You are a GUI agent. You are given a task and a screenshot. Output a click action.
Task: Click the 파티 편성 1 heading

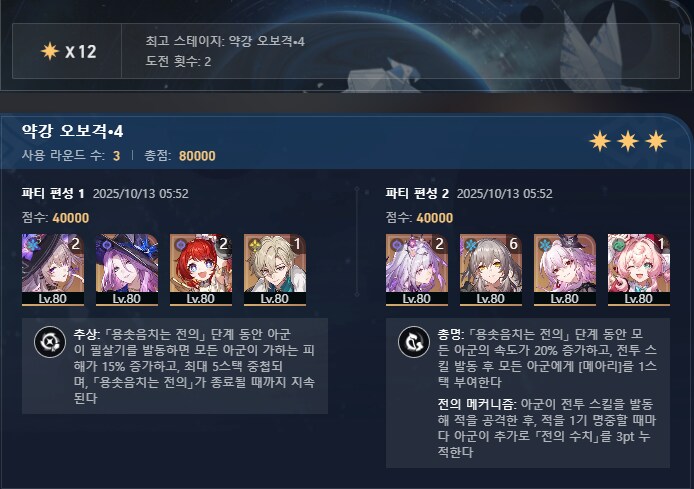click(53, 193)
